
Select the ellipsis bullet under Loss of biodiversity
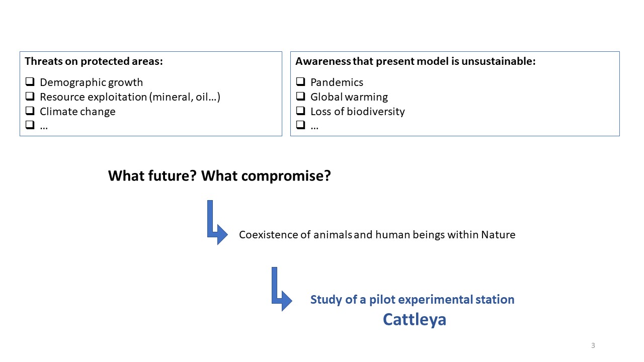point(314,126)
